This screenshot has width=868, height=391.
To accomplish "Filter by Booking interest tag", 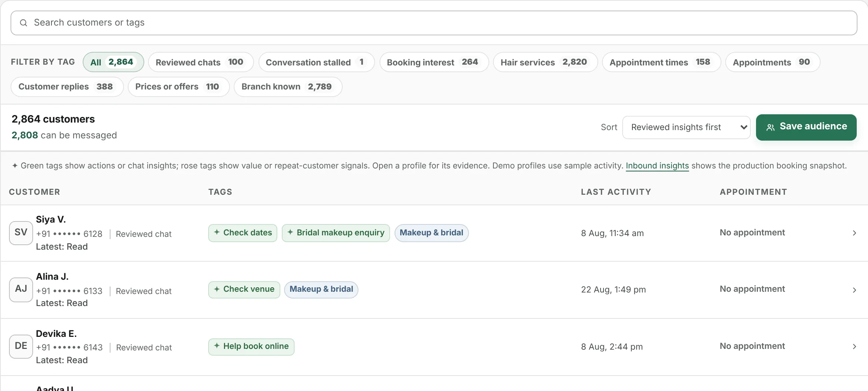I will [x=434, y=62].
